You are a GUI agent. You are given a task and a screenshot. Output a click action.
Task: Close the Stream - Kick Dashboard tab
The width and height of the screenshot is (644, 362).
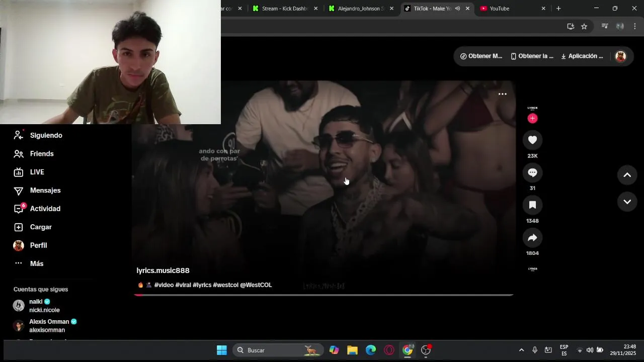315,9
